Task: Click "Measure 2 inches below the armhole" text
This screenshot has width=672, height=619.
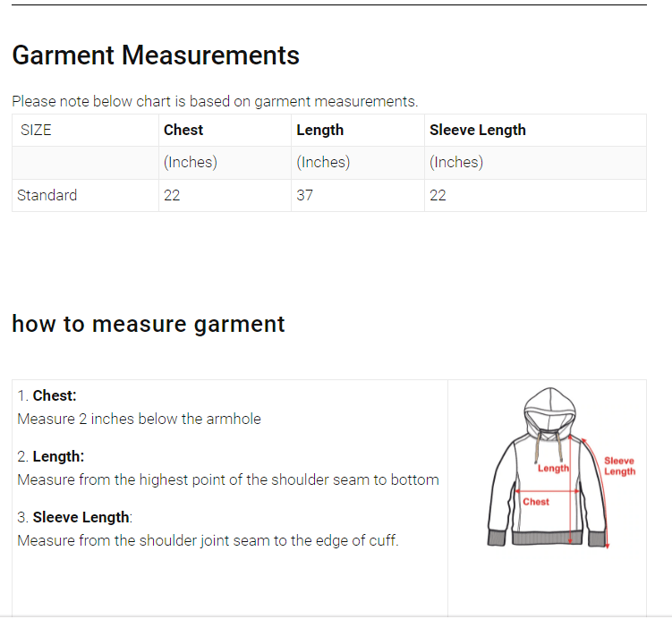Action: point(139,419)
